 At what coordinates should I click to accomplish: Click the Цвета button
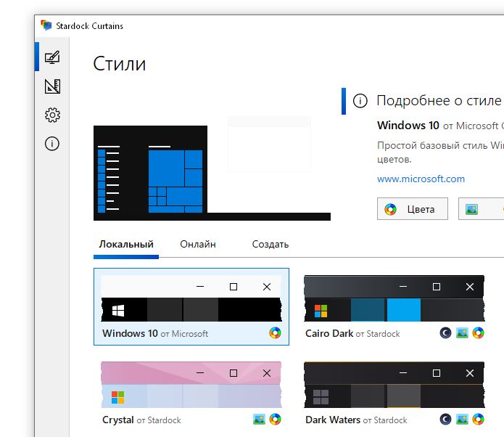pyautogui.click(x=413, y=209)
